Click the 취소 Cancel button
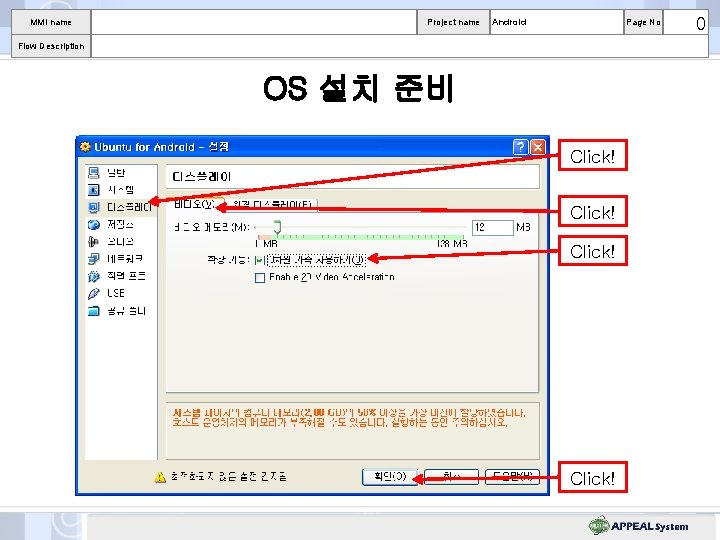This screenshot has width=720, height=540. 451,477
